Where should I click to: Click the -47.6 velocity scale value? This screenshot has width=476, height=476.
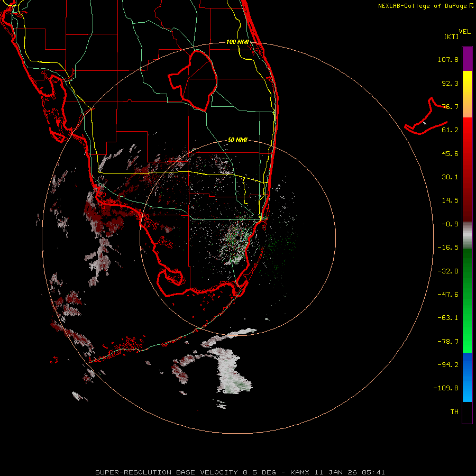tap(448, 295)
